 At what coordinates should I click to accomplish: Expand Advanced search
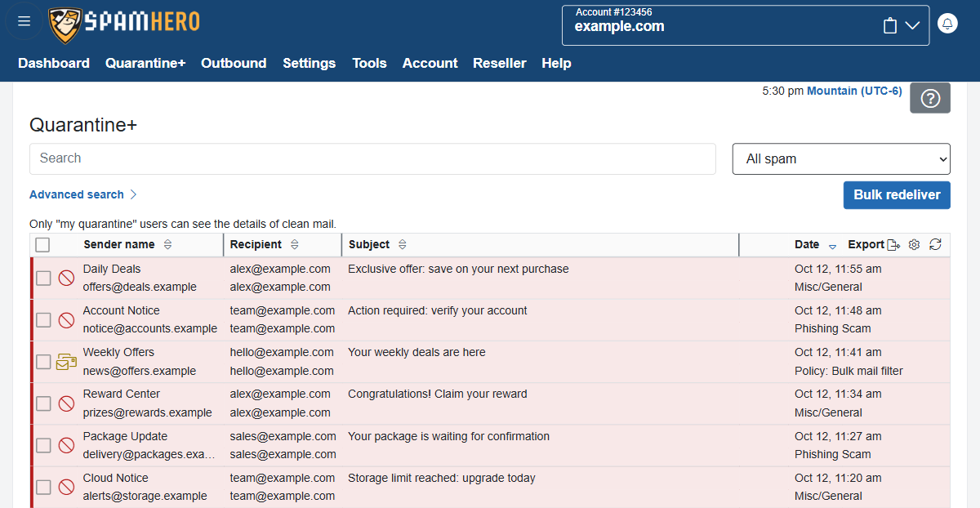coord(82,194)
